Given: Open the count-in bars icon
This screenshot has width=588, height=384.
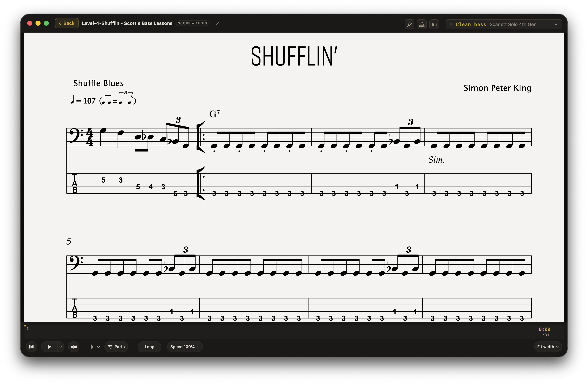Looking at the screenshot, I should click(x=434, y=24).
